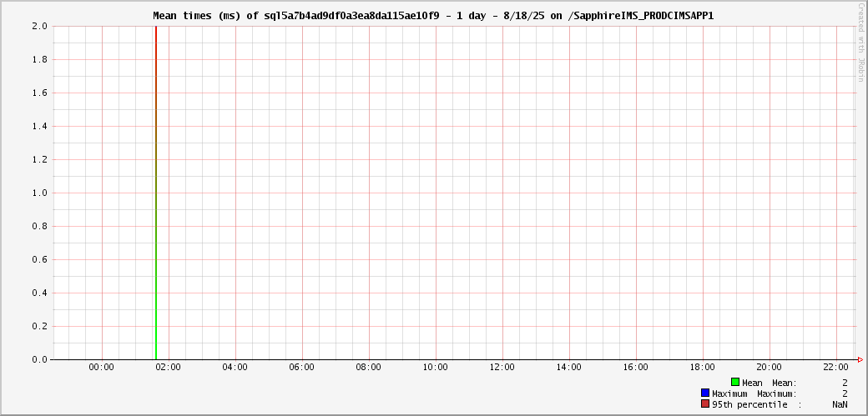Image resolution: width=868 pixels, height=416 pixels.
Task: Click the 1.0 y-axis label
Action: point(40,193)
